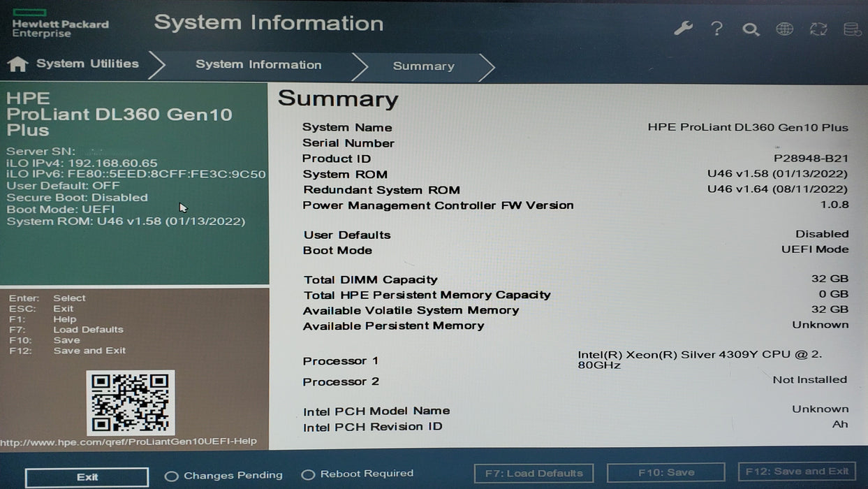Image resolution: width=868 pixels, height=489 pixels.
Task: Click the question mark help icon
Action: point(716,29)
